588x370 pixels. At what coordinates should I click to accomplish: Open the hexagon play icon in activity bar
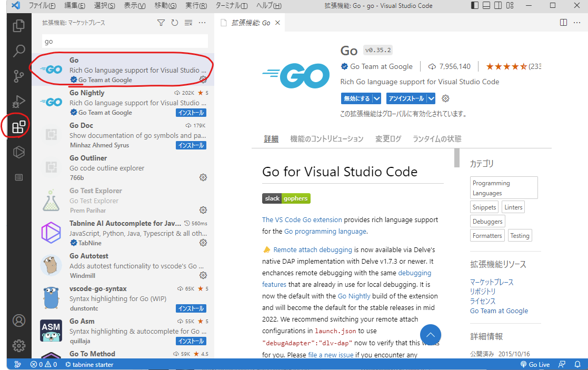point(19,152)
